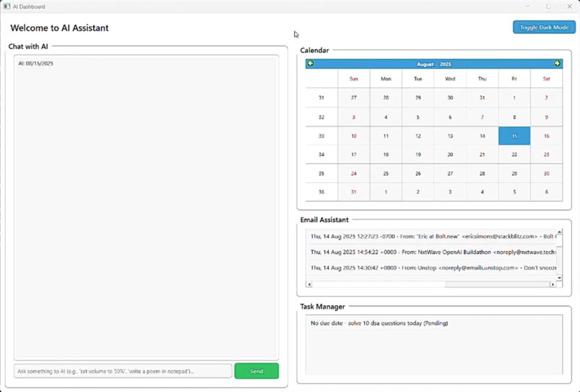The width and height of the screenshot is (580, 392).
Task: Select August 6 in the calendar
Action: click(450, 117)
